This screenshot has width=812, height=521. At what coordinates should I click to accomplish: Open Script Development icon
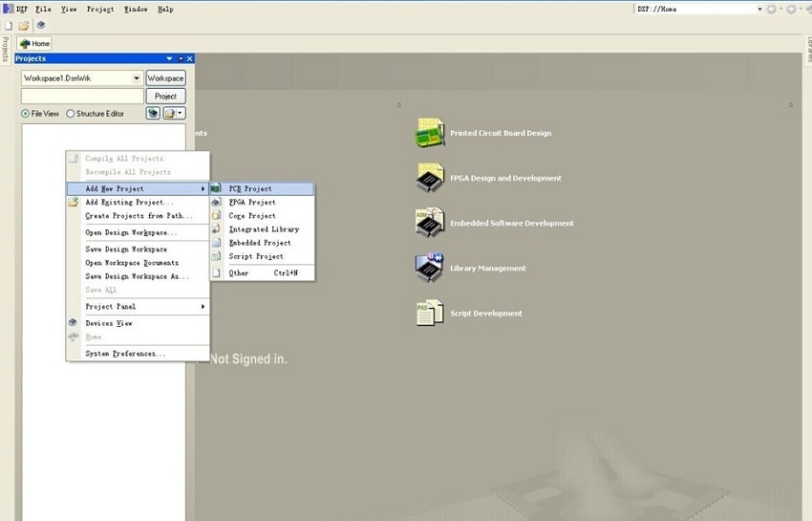coord(430,313)
